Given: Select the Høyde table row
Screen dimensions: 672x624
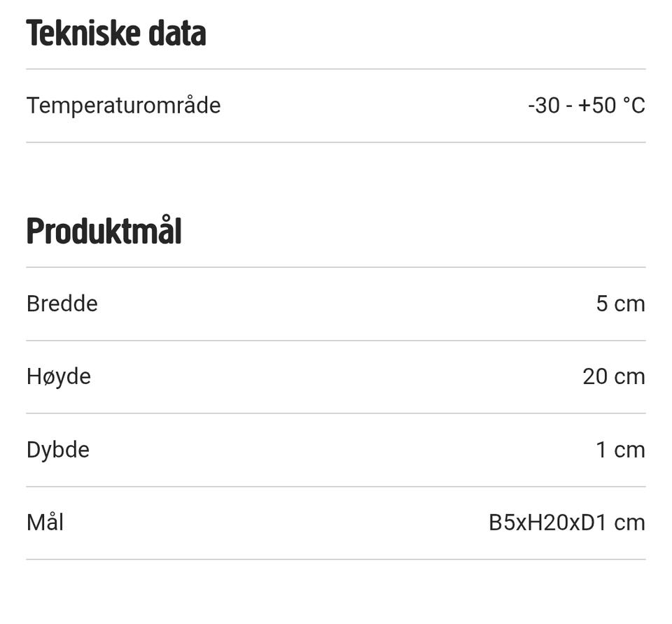Looking at the screenshot, I should pos(336,376).
